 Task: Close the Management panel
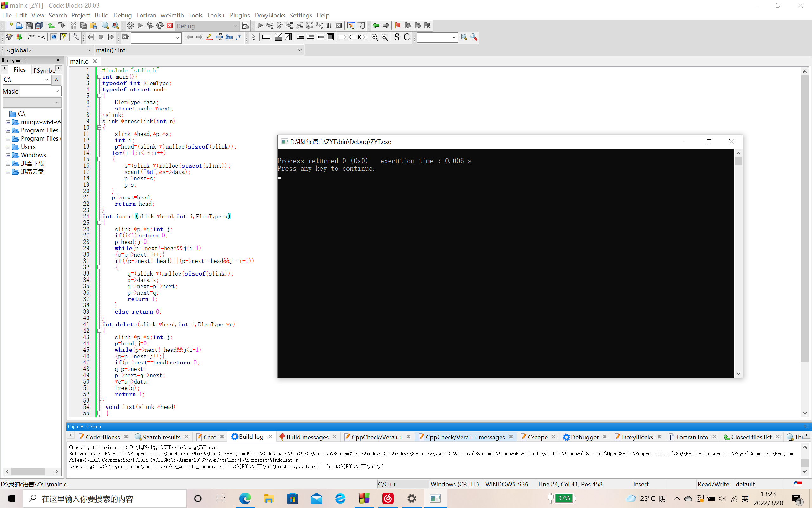(58, 60)
